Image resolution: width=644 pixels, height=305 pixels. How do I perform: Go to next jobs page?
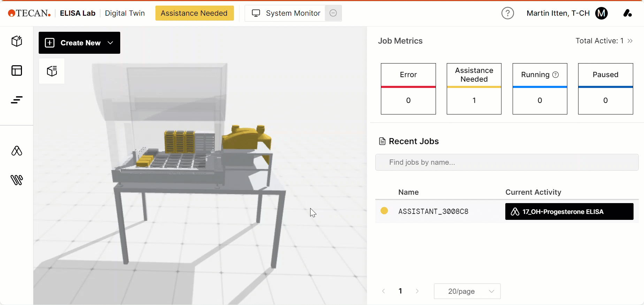pyautogui.click(x=417, y=291)
